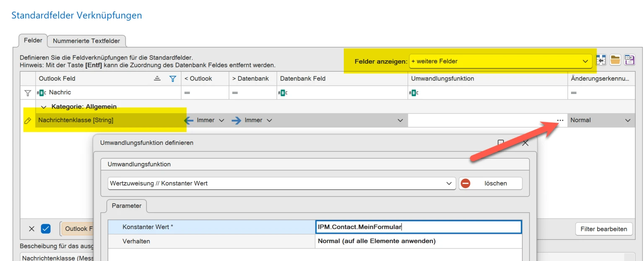Click the ABC operator icon in the Umwandlungsfunktion filter cell
Viewport: 644px width, 261px height.
pyautogui.click(x=414, y=93)
